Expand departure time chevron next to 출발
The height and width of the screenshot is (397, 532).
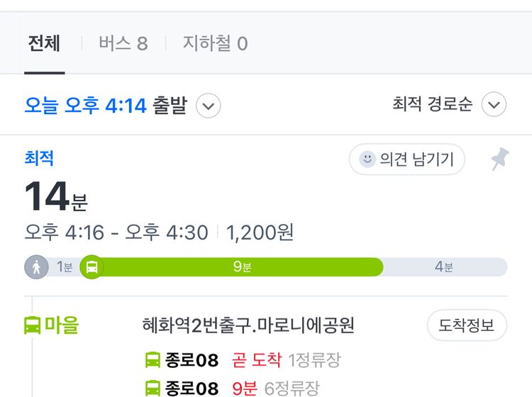click(x=209, y=106)
